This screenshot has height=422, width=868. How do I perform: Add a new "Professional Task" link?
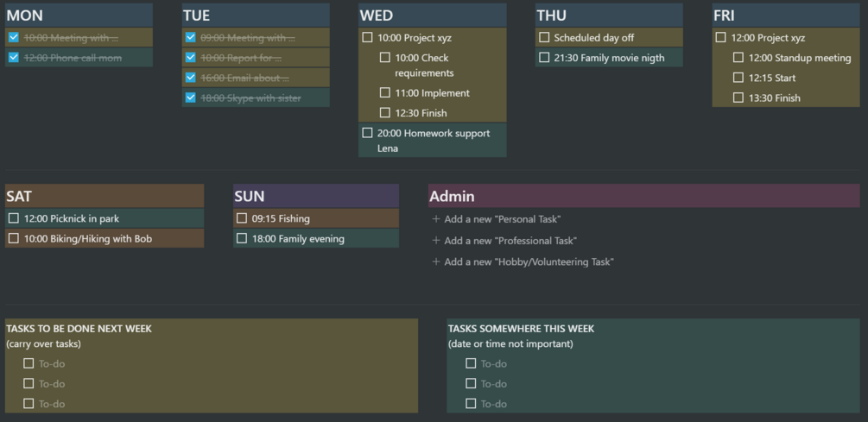tap(510, 241)
